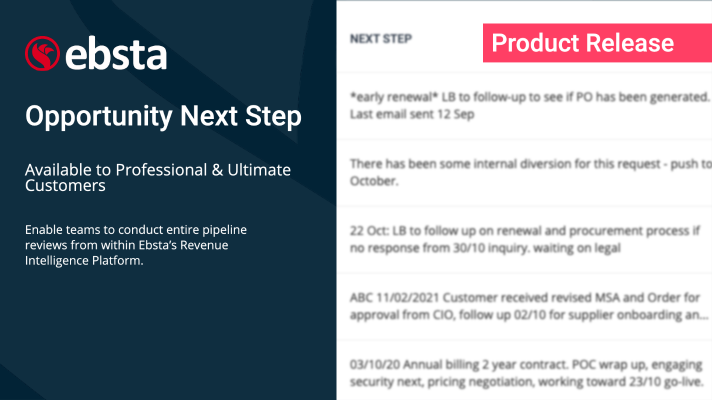Click "Enable teams to conduct entire pipeline" line
Image resolution: width=712 pixels, height=400 pixels.
136,230
